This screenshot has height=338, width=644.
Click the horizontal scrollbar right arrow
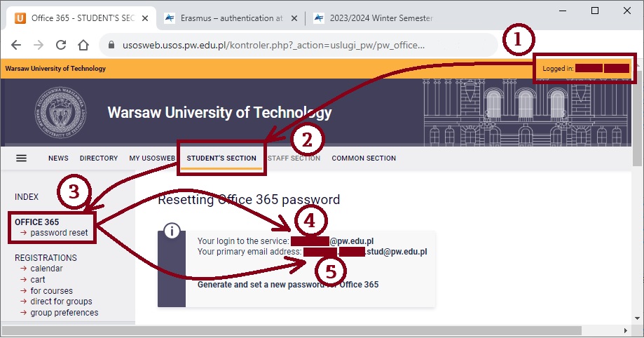[x=626, y=330]
